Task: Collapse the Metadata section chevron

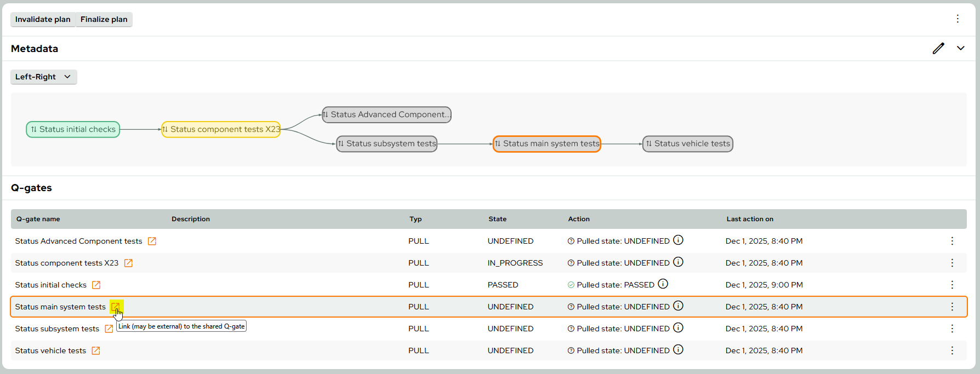Action: (x=961, y=48)
